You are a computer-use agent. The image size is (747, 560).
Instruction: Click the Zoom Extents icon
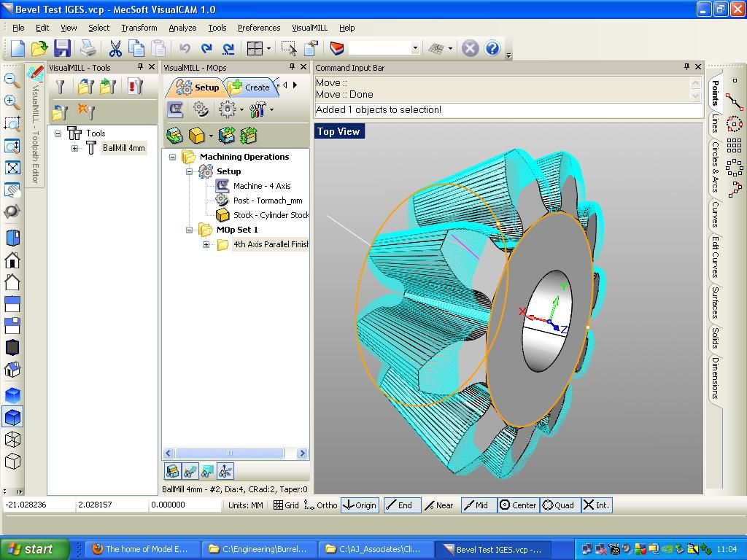pyautogui.click(x=12, y=168)
